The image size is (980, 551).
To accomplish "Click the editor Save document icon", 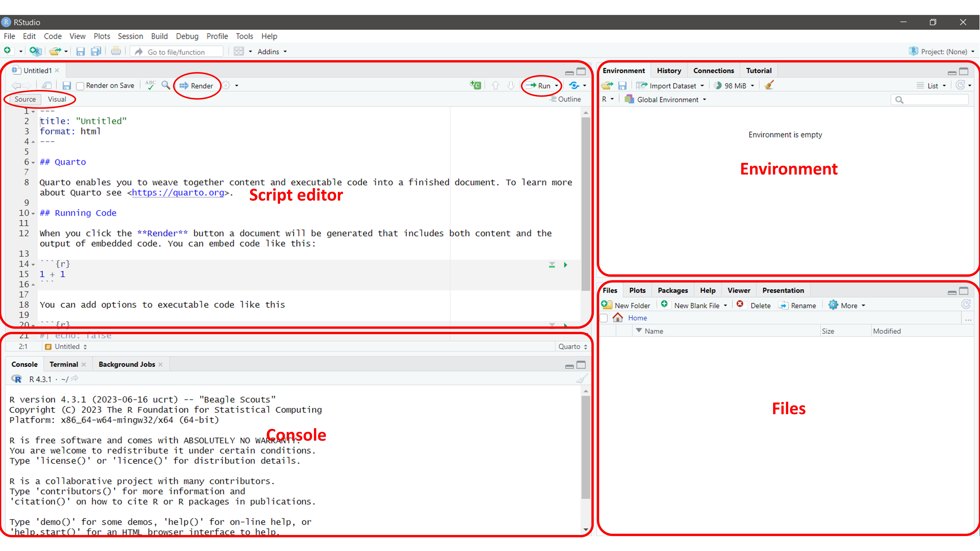I will pos(67,86).
